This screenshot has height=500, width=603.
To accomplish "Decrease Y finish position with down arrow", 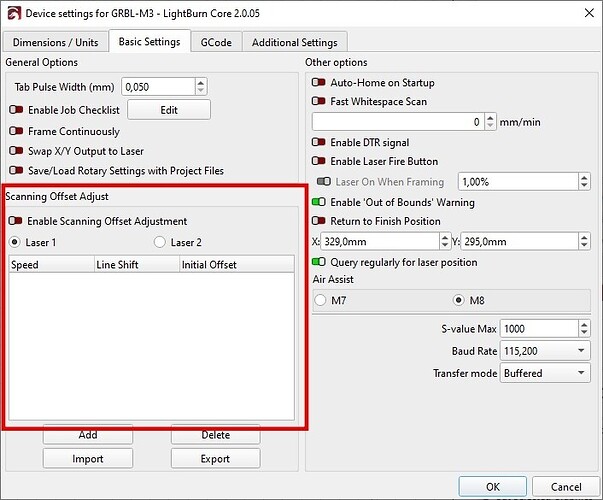I will [x=584, y=246].
